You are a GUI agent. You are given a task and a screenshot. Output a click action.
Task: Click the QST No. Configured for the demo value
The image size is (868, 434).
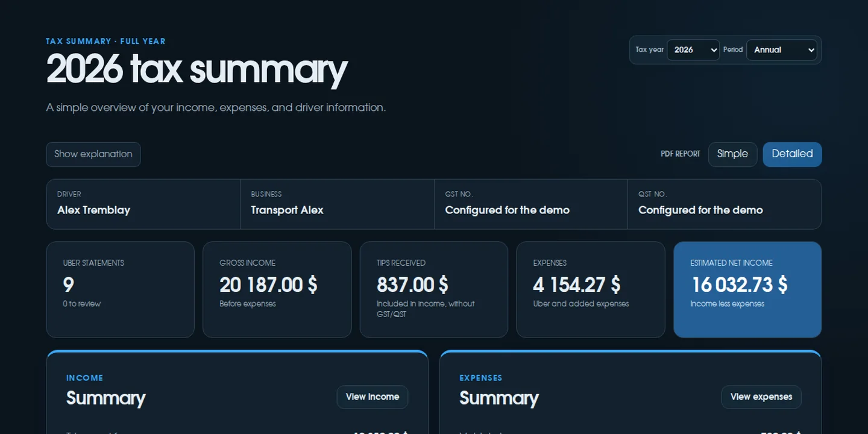700,210
